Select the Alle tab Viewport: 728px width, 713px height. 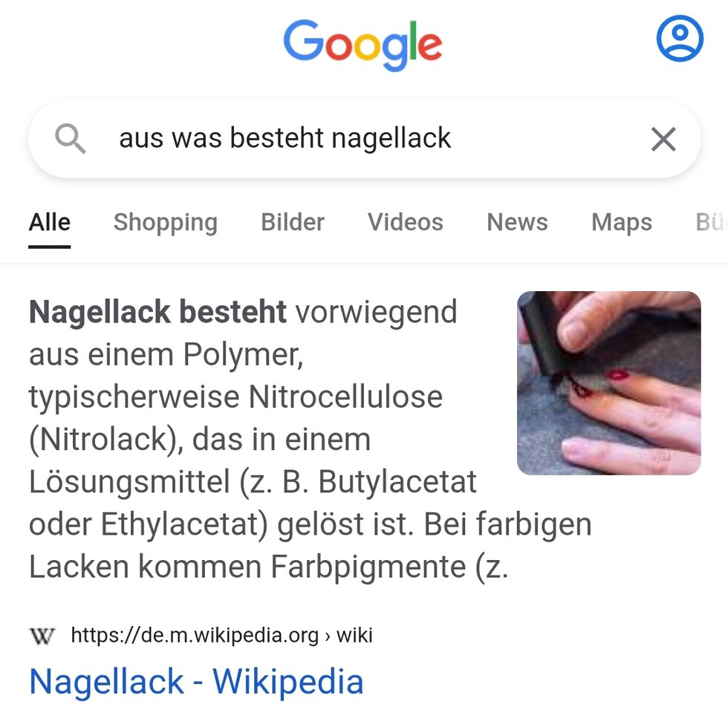point(49,222)
